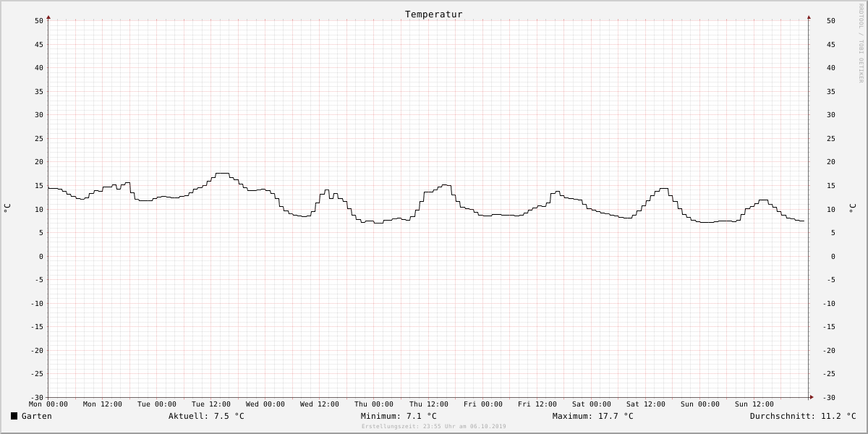Click the 25 label on left axis
This screenshot has width=868, height=434.
(x=39, y=139)
